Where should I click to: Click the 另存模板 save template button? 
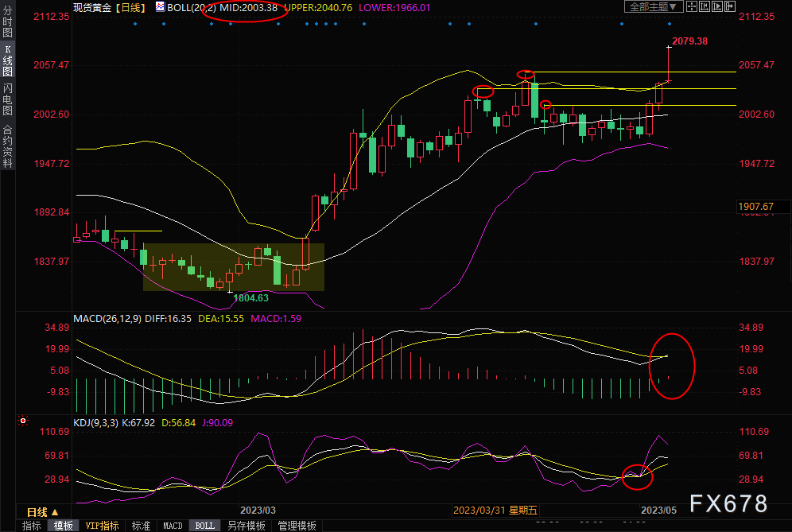[x=246, y=526]
